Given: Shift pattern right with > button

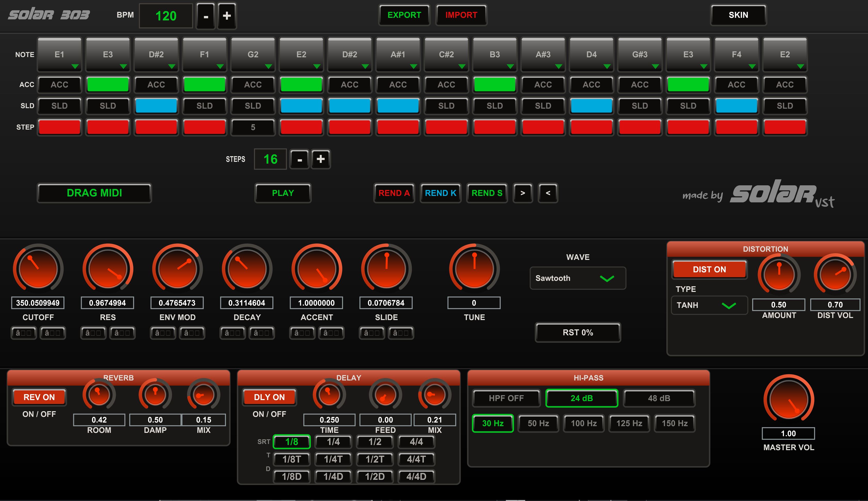Looking at the screenshot, I should click(523, 193).
